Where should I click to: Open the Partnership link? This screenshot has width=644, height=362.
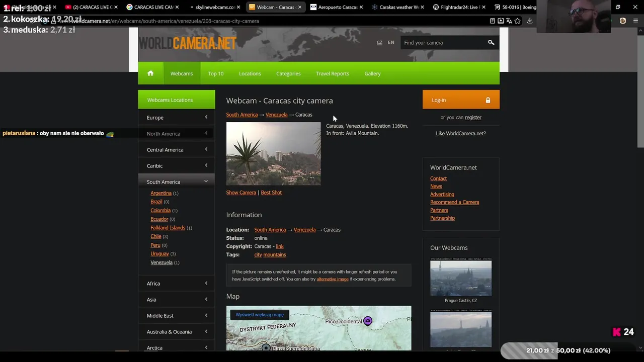442,218
